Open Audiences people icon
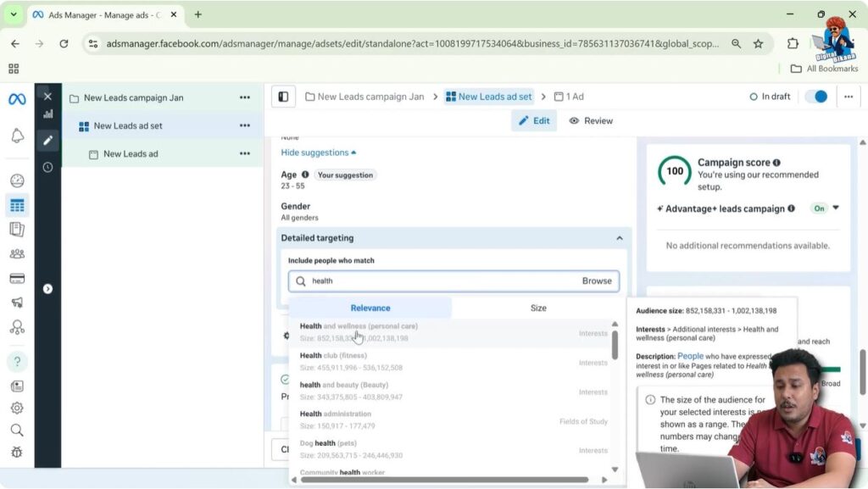Image resolution: width=868 pixels, height=489 pixels. [x=17, y=254]
